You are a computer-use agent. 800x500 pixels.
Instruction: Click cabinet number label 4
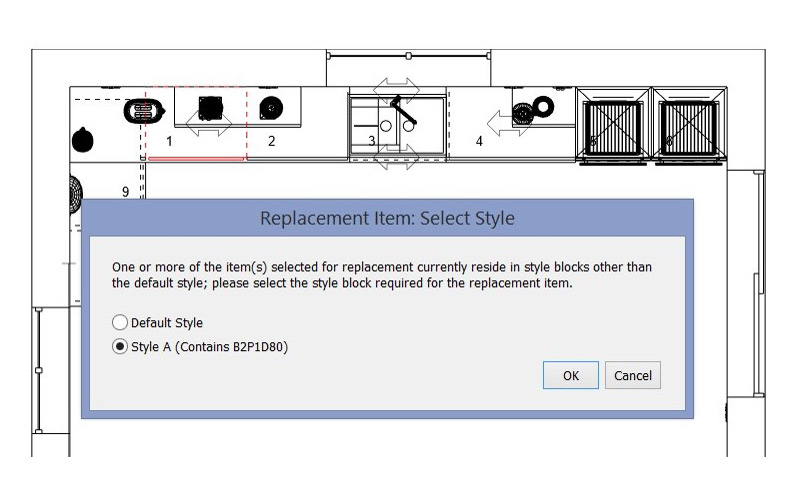coord(479,141)
